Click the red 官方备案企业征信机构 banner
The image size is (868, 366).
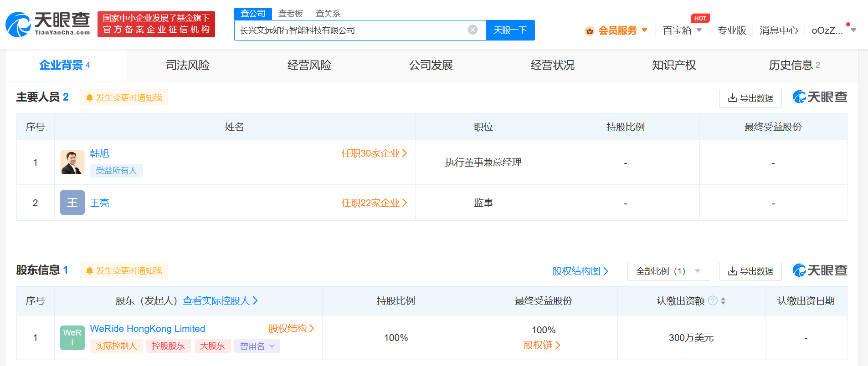[x=156, y=24]
